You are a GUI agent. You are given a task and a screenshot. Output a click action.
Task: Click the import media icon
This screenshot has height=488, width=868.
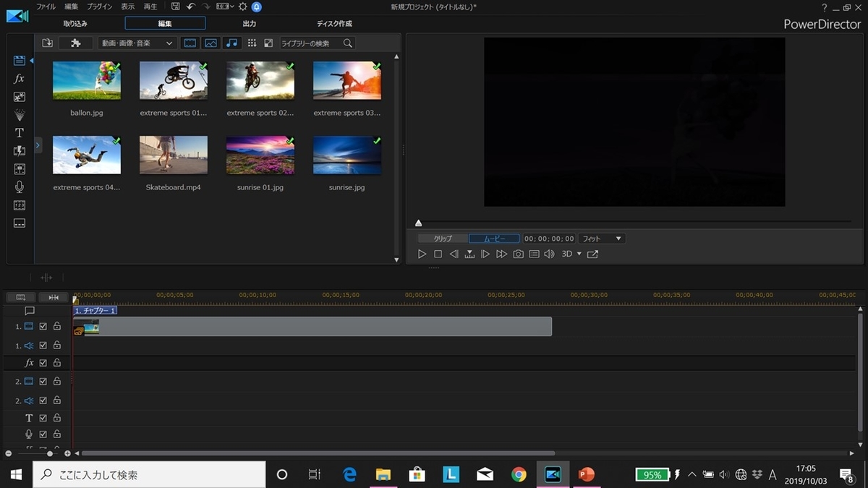pyautogui.click(x=48, y=43)
